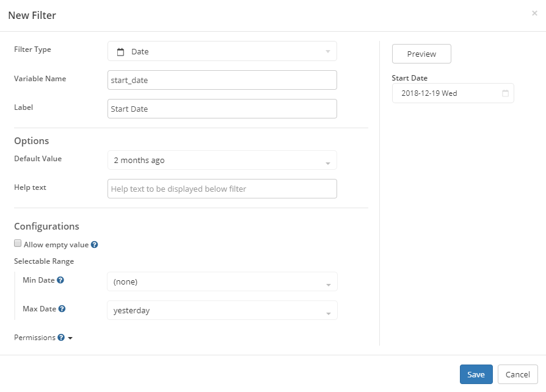Image resolution: width=546 pixels, height=392 pixels.
Task: Open the Default Value dropdown
Action: [222, 160]
